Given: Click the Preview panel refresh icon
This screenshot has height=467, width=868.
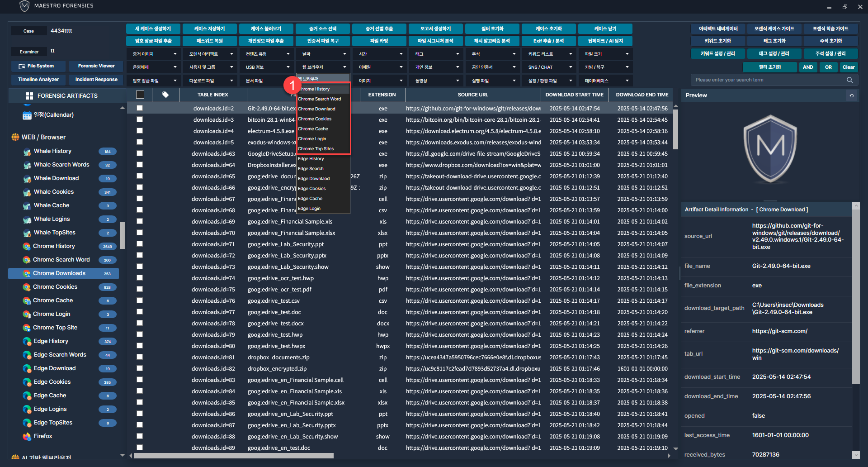Looking at the screenshot, I should [x=852, y=95].
